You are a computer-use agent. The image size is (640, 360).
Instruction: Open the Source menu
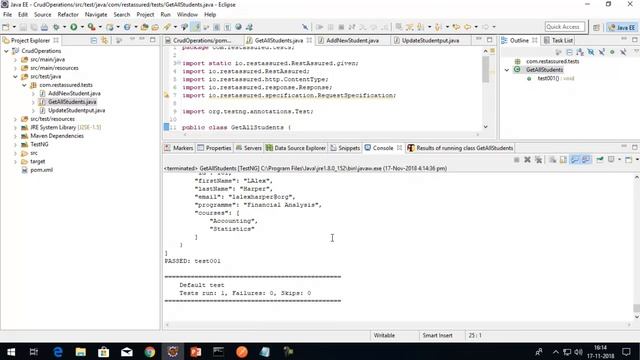tap(42, 14)
